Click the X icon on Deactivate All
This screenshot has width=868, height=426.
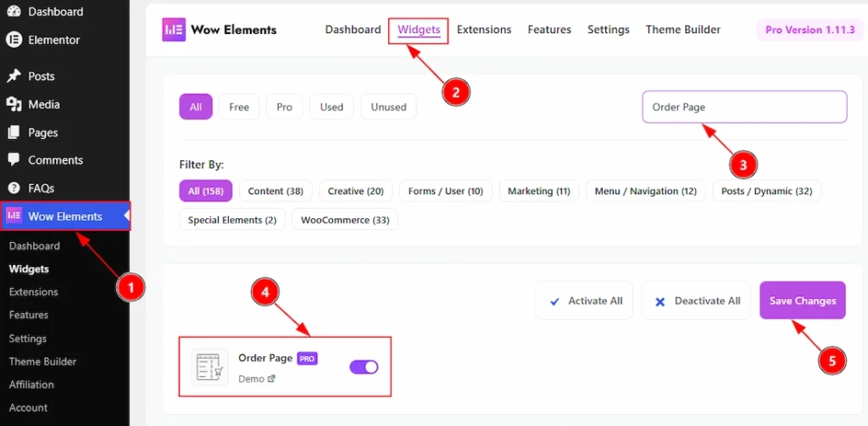click(659, 302)
